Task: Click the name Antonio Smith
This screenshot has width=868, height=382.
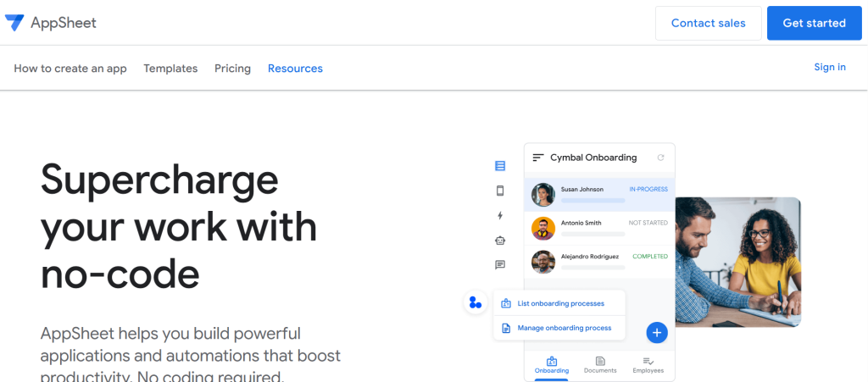Action: coord(581,223)
